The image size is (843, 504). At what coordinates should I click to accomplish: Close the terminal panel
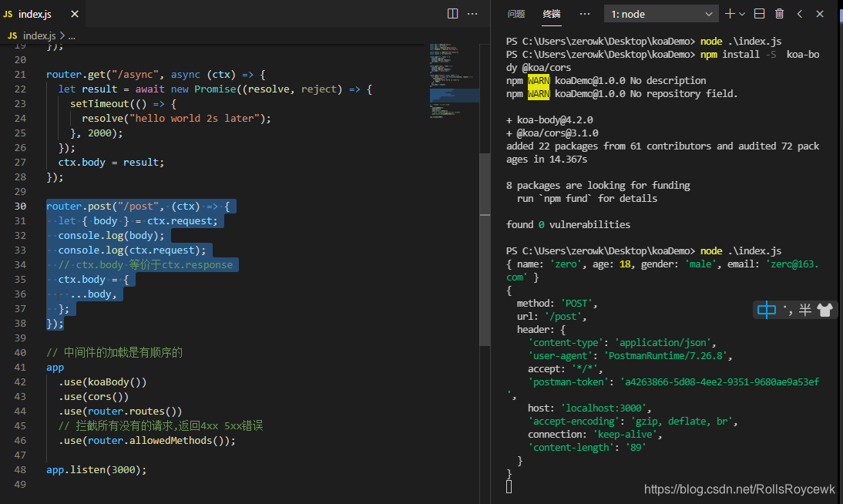coord(820,14)
